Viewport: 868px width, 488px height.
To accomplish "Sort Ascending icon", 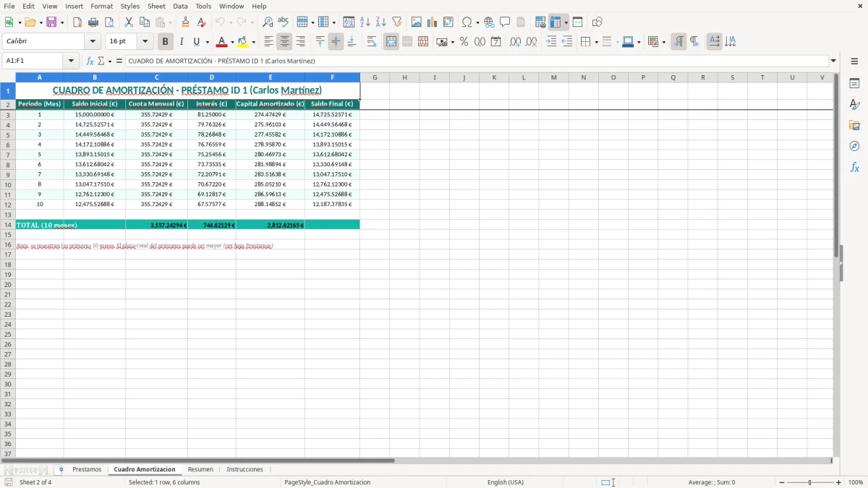I will pyautogui.click(x=365, y=22).
